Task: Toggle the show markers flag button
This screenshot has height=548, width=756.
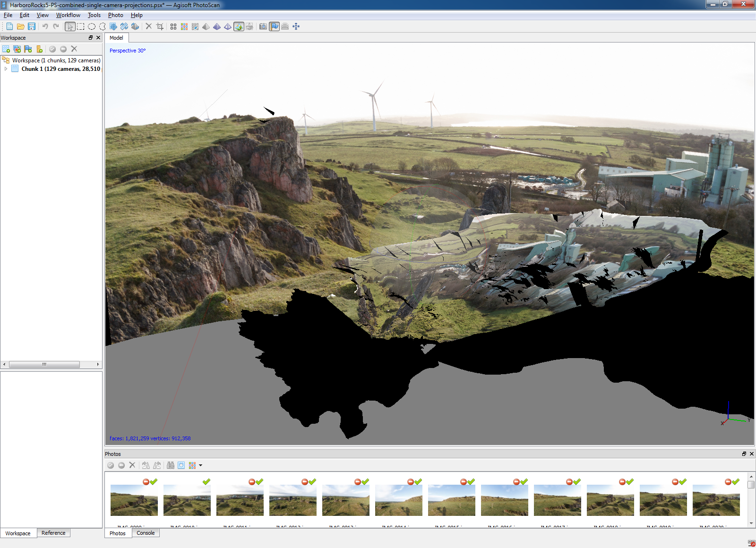Action: click(x=275, y=26)
